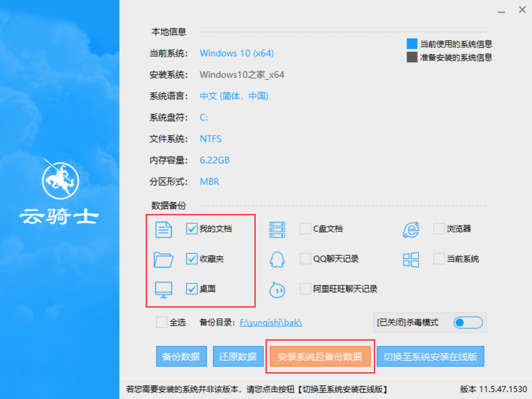
Task: Click the [已关闭]杀毒模式 label
Action: 408,322
